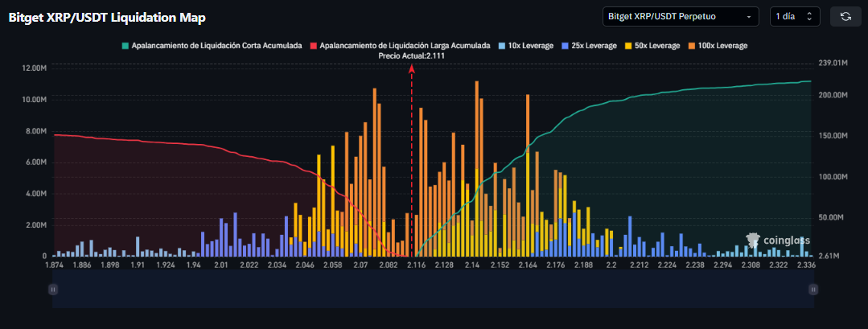The width and height of the screenshot is (868, 329).
Task: Click the 1.924 price axis label
Action: point(166,265)
